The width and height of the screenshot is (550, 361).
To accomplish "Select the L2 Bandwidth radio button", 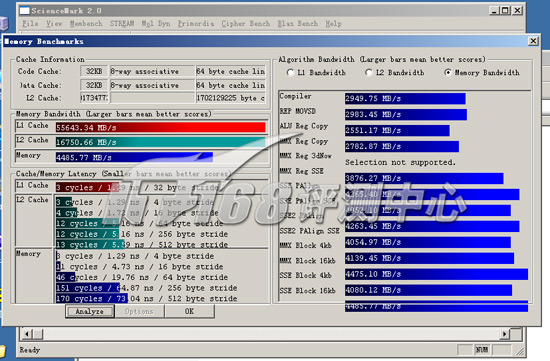I will tap(369, 73).
